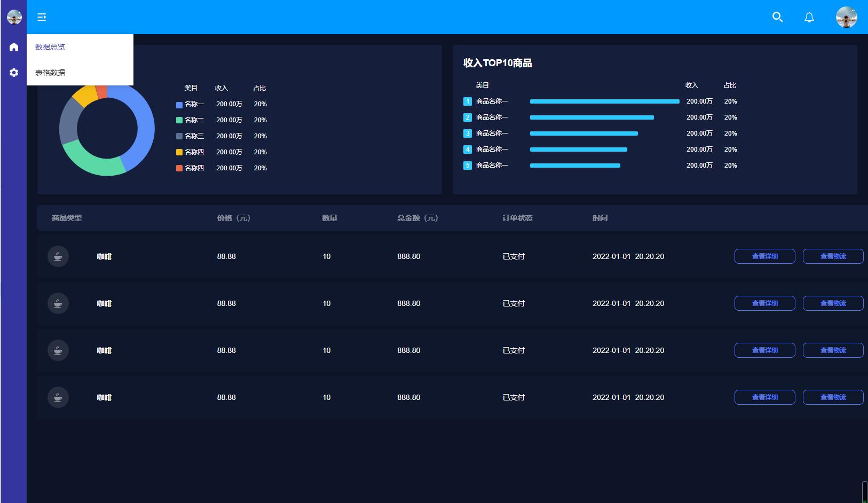Click the 商品类型 column header

67,218
